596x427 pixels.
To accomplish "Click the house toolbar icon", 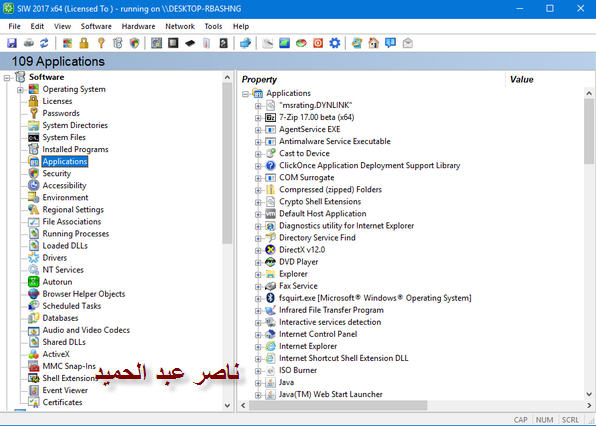I will pyautogui.click(x=374, y=43).
